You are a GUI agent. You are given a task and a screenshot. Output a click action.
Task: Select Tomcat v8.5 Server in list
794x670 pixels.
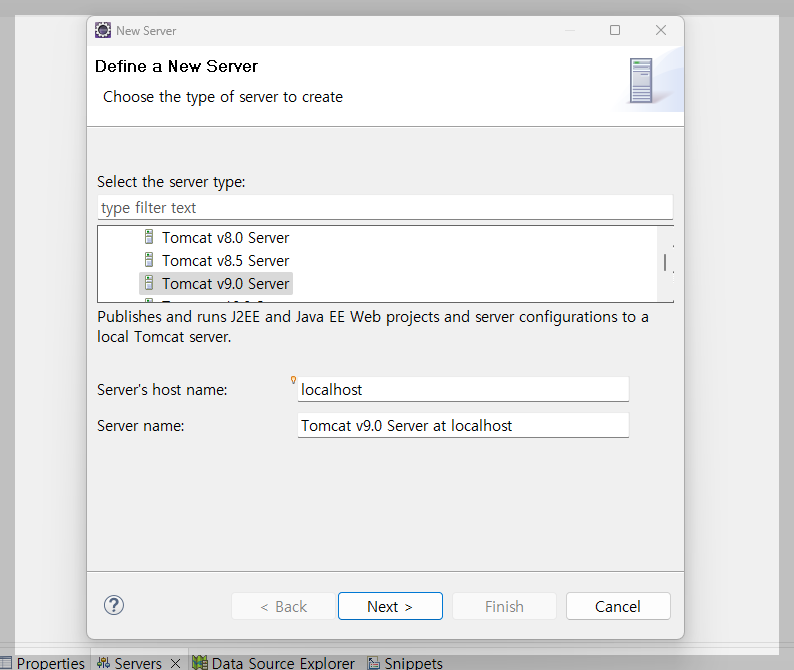pos(225,260)
